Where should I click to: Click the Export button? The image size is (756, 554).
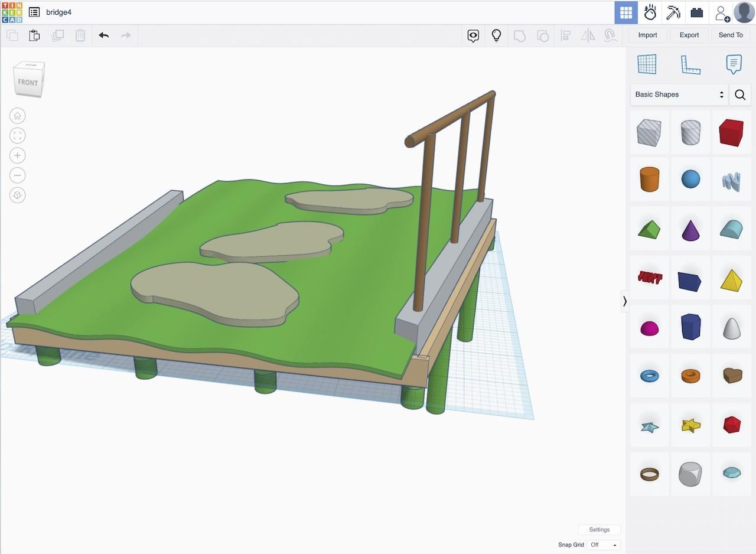pyautogui.click(x=689, y=35)
